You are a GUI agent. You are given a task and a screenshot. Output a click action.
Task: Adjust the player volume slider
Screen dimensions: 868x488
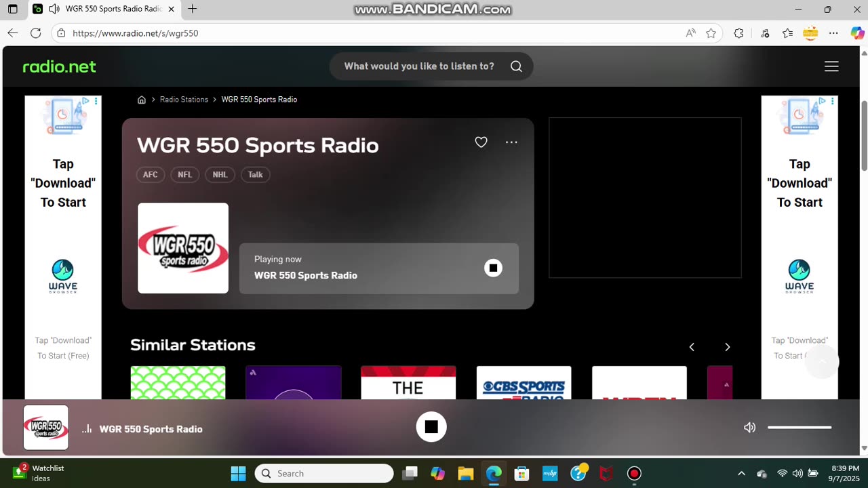coord(800,428)
